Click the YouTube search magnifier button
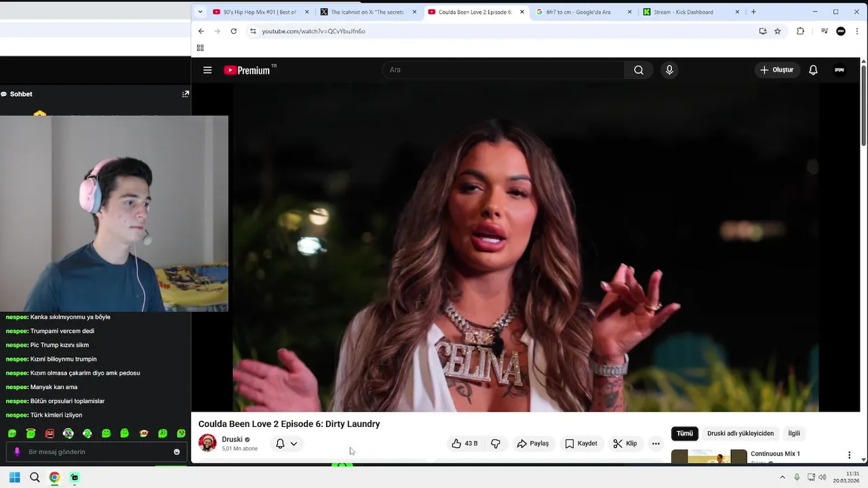868x488 pixels. pos(639,70)
